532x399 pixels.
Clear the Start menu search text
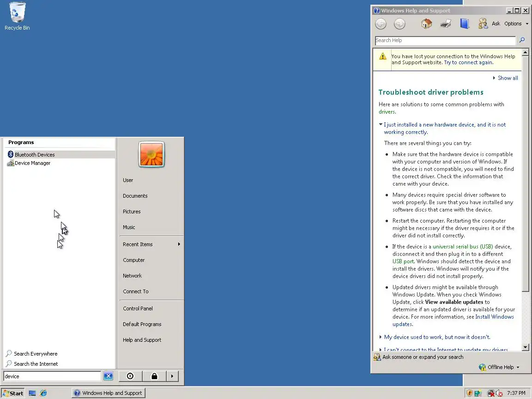pos(108,376)
